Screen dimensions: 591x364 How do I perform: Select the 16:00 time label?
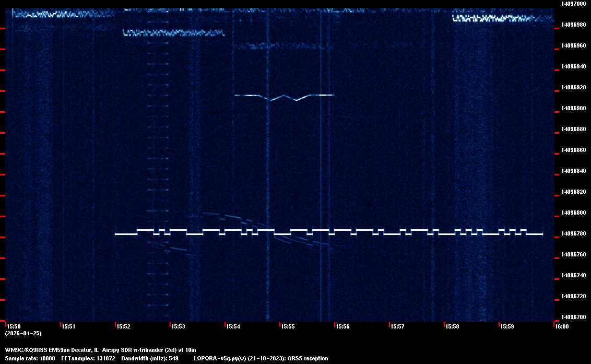click(562, 326)
